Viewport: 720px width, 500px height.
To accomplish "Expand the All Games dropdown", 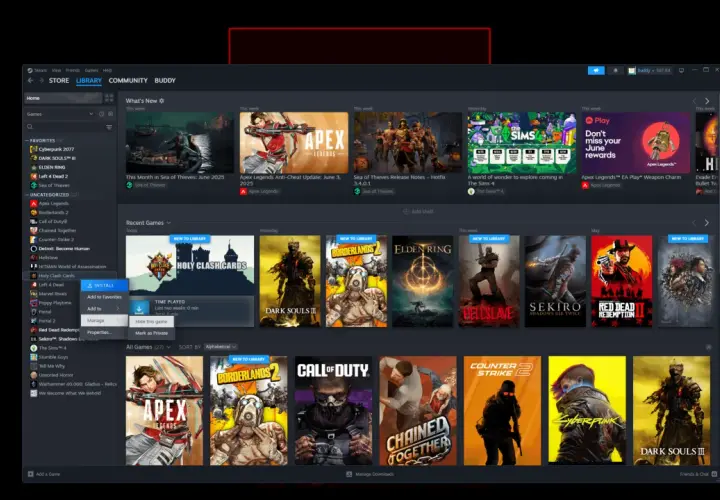I will point(169,347).
